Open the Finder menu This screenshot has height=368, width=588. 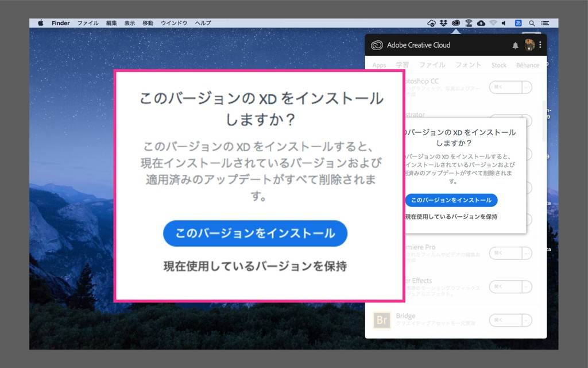click(x=61, y=23)
